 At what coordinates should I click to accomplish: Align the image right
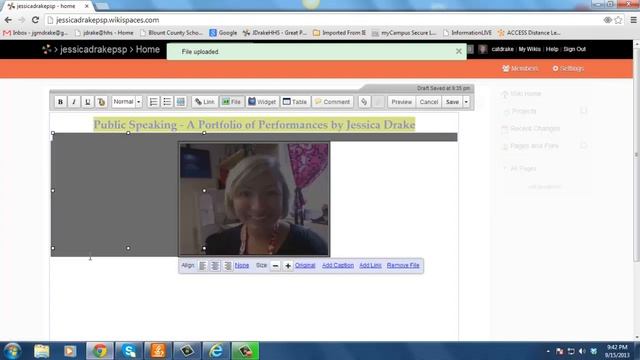click(x=228, y=266)
